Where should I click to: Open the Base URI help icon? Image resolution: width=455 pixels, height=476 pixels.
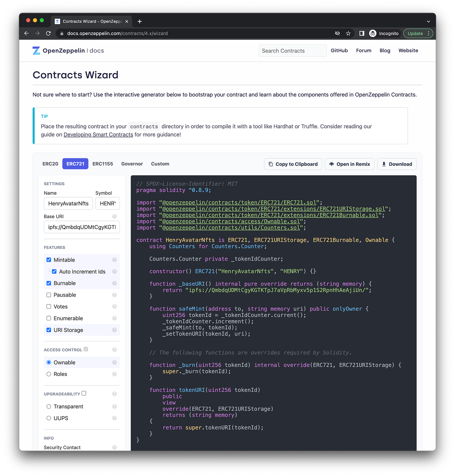coord(114,216)
